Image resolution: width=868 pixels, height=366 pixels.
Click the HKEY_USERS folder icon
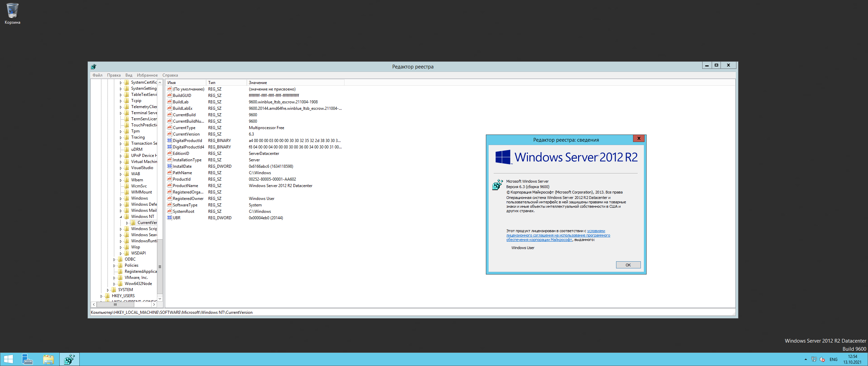107,296
